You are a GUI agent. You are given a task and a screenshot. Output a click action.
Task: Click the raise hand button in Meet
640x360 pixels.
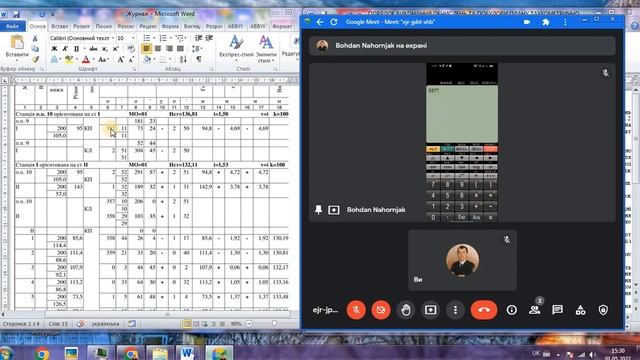pyautogui.click(x=406, y=310)
